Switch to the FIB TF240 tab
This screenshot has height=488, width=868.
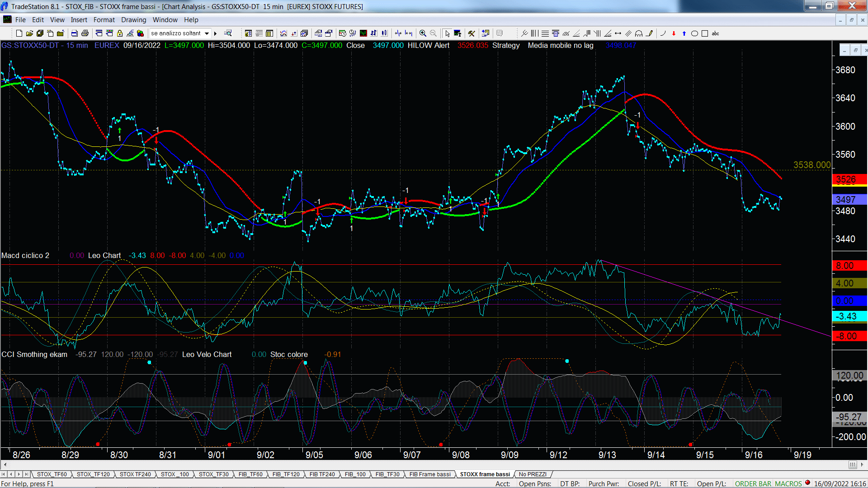click(322, 474)
